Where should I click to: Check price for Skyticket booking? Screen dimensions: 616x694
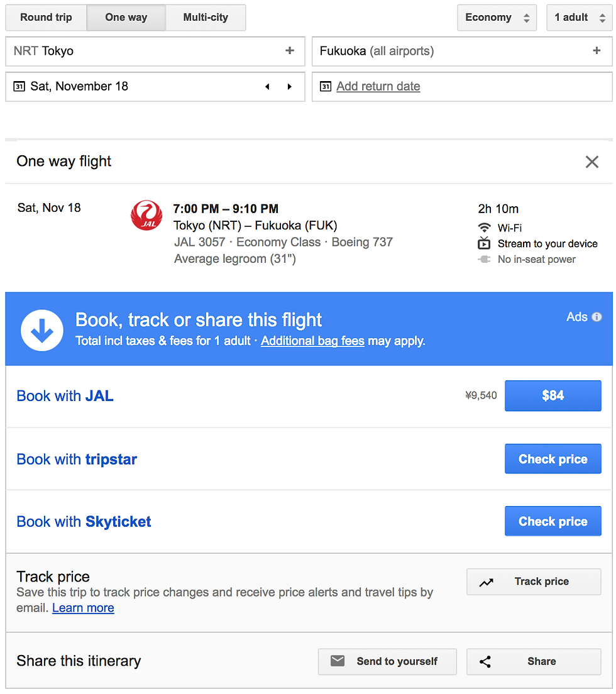553,521
